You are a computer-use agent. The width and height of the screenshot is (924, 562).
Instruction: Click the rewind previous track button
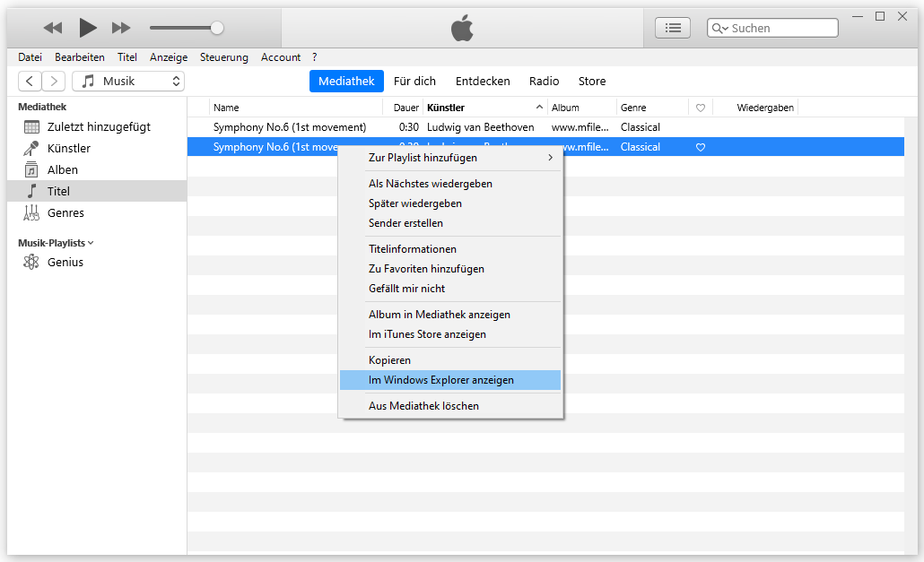(x=52, y=28)
